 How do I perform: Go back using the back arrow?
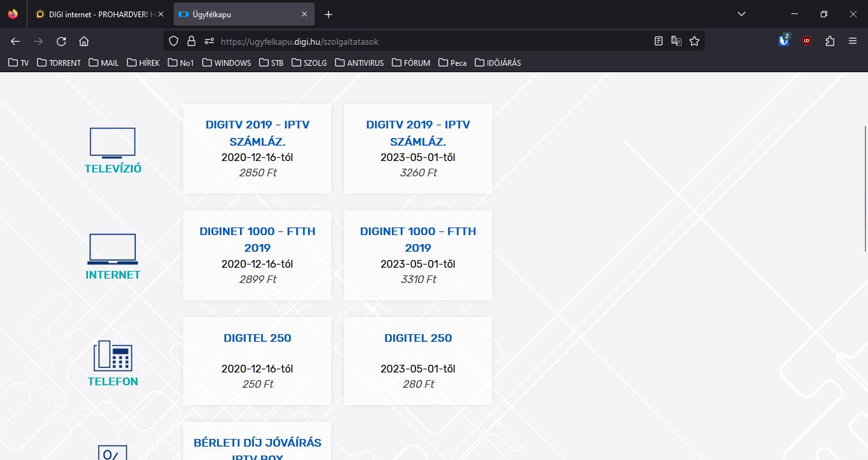[x=15, y=42]
